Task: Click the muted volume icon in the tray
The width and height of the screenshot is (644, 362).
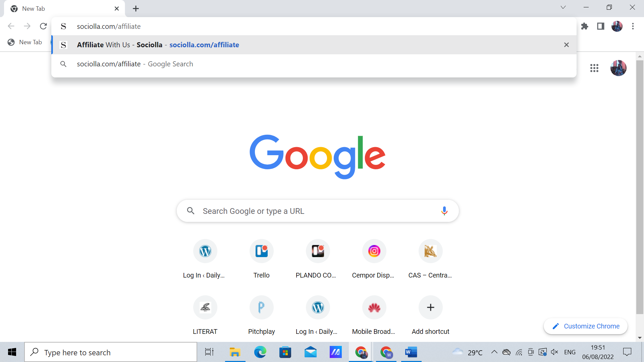Action: tap(554, 352)
